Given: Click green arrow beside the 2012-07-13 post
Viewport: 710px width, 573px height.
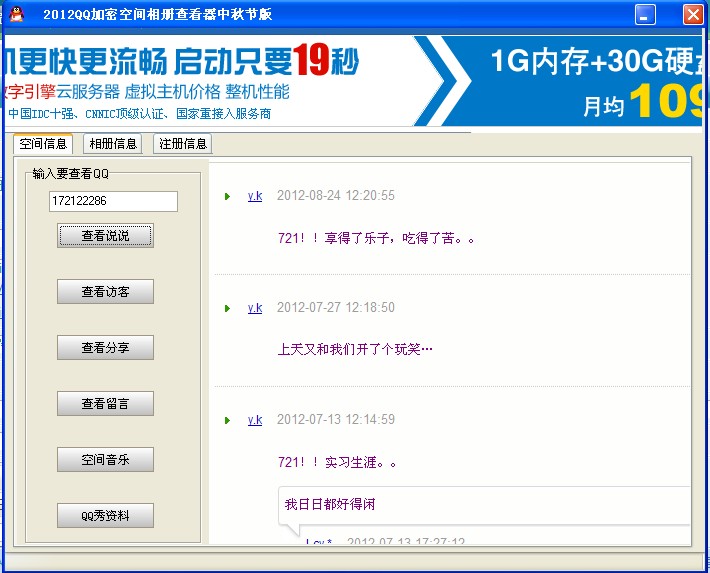Looking at the screenshot, I should 228,420.
